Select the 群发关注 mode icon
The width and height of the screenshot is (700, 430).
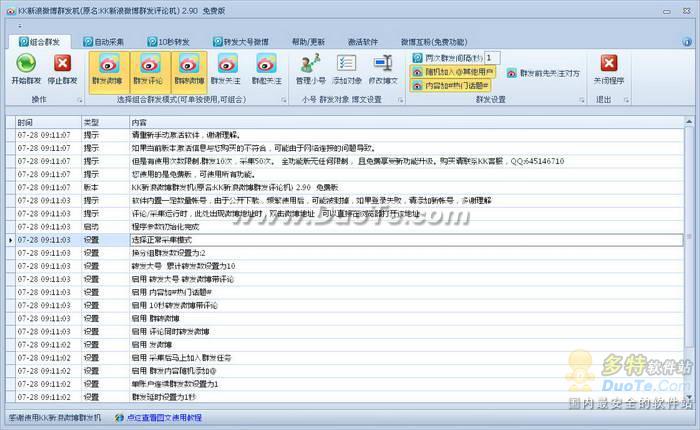[x=226, y=64]
